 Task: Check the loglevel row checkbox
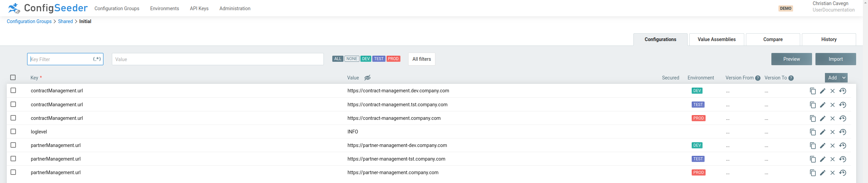(13, 131)
